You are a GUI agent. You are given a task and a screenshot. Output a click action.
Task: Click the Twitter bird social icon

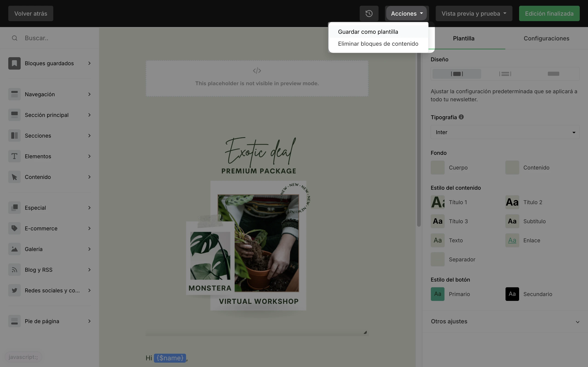14,290
